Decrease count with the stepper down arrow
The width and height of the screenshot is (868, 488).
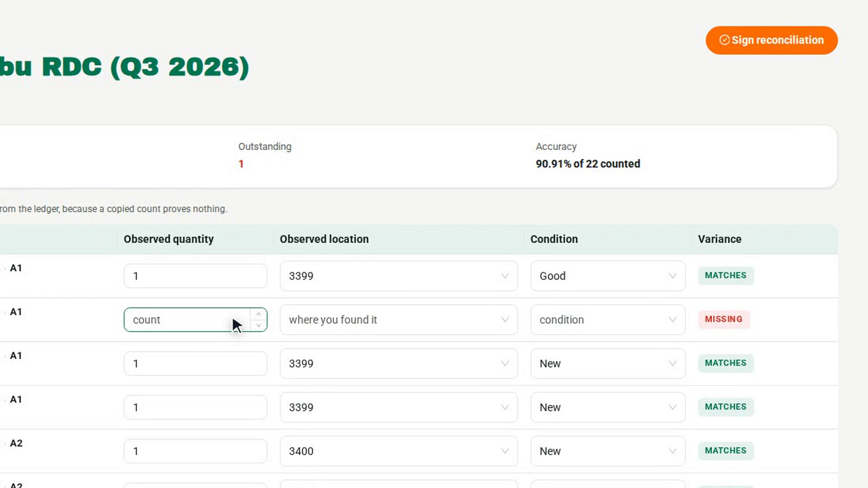259,325
